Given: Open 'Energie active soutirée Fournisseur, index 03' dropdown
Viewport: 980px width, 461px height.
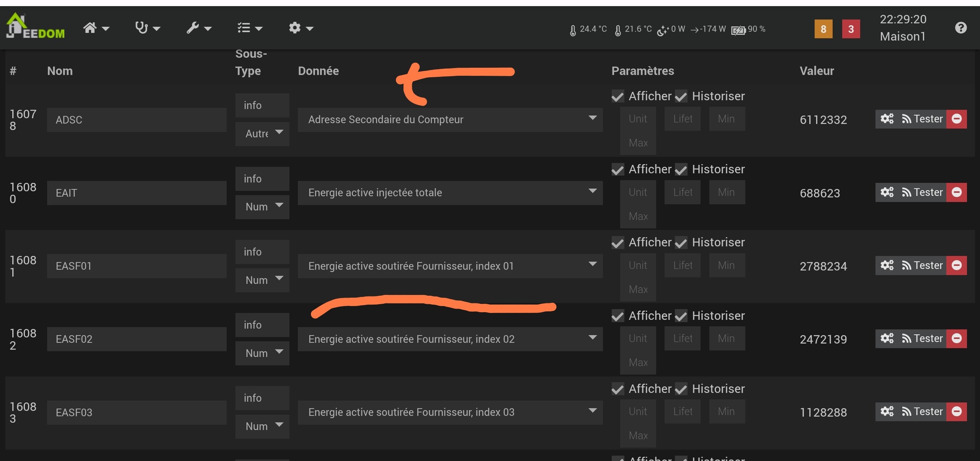Looking at the screenshot, I should (450, 412).
